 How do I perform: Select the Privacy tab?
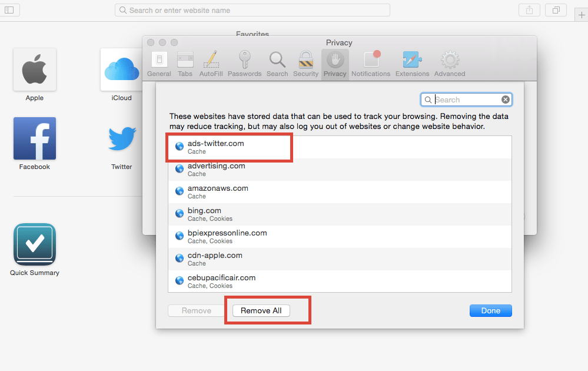click(335, 64)
